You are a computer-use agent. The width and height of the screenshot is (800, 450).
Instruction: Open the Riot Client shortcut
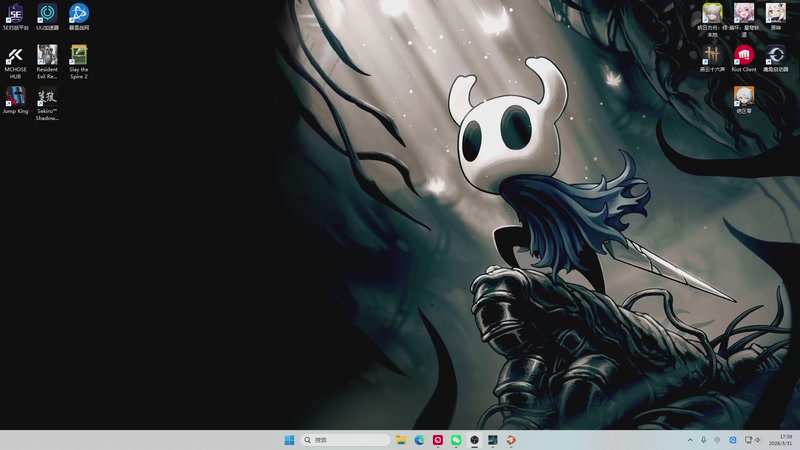[x=744, y=59]
